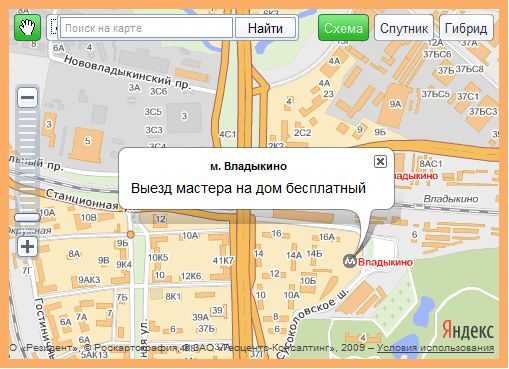The image size is (509, 369).
Task: Click the Яндекс logo
Action: click(468, 330)
